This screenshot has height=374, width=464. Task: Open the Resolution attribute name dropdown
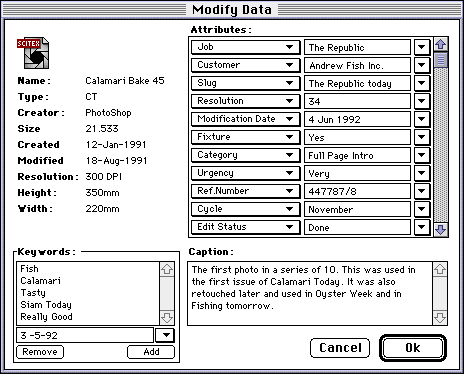[245, 101]
